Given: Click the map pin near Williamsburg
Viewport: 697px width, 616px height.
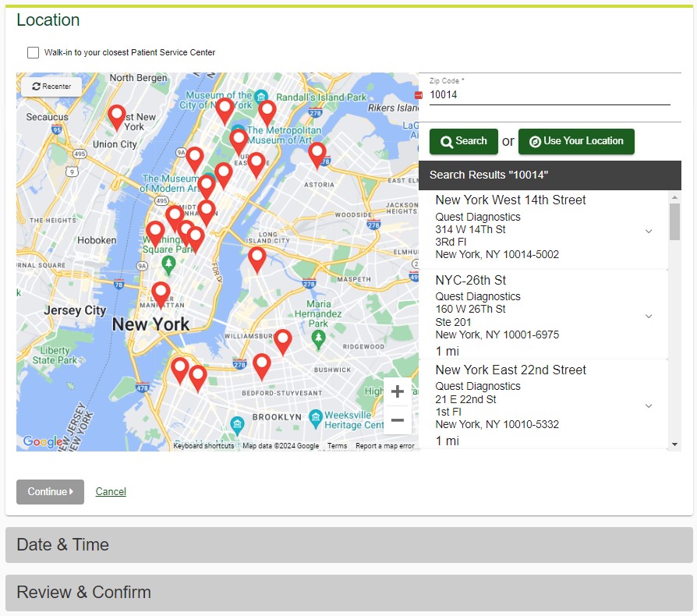Looking at the screenshot, I should (x=283, y=342).
